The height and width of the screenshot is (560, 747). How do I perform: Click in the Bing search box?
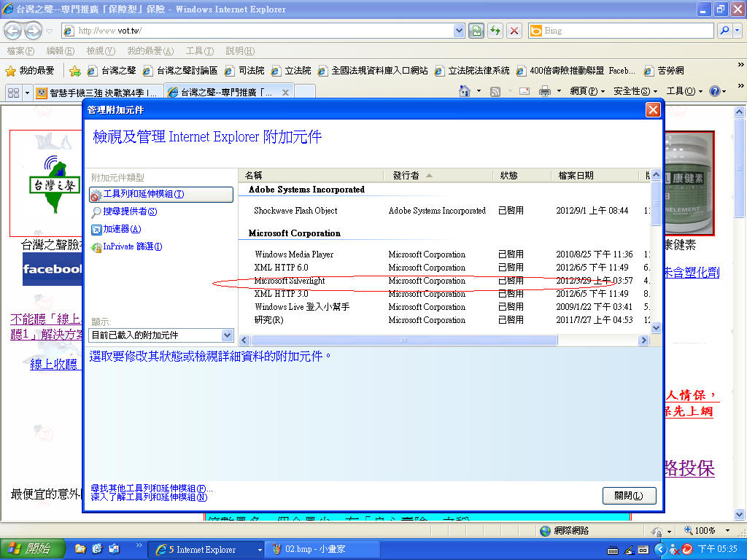(x=627, y=31)
